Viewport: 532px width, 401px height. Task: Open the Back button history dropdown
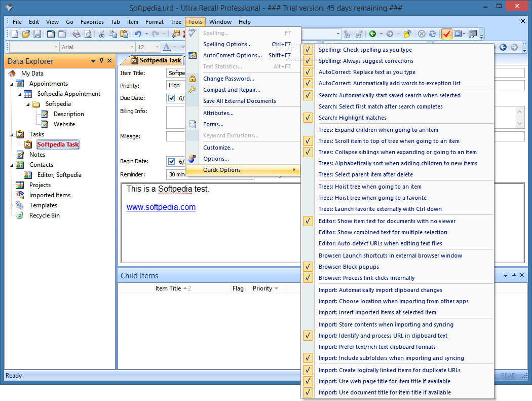pos(381,34)
